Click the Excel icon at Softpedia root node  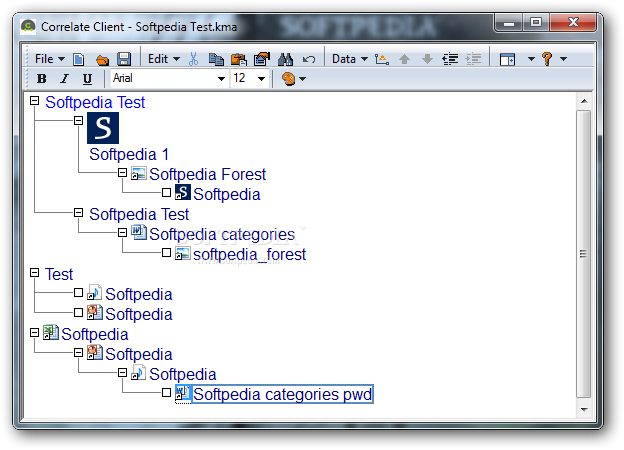coord(51,333)
